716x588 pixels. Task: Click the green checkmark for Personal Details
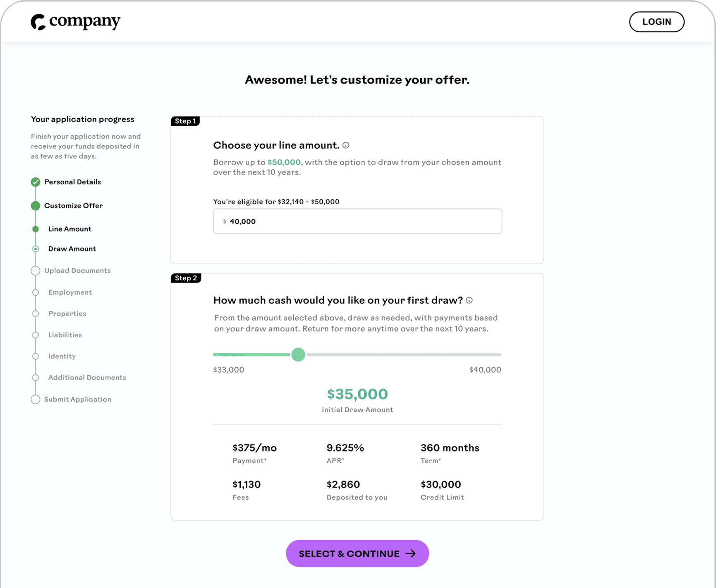click(x=36, y=182)
